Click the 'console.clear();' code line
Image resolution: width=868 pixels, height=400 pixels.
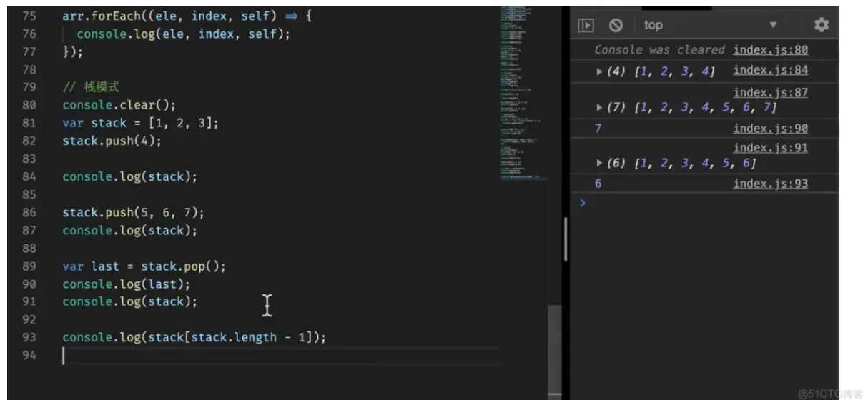(x=119, y=105)
